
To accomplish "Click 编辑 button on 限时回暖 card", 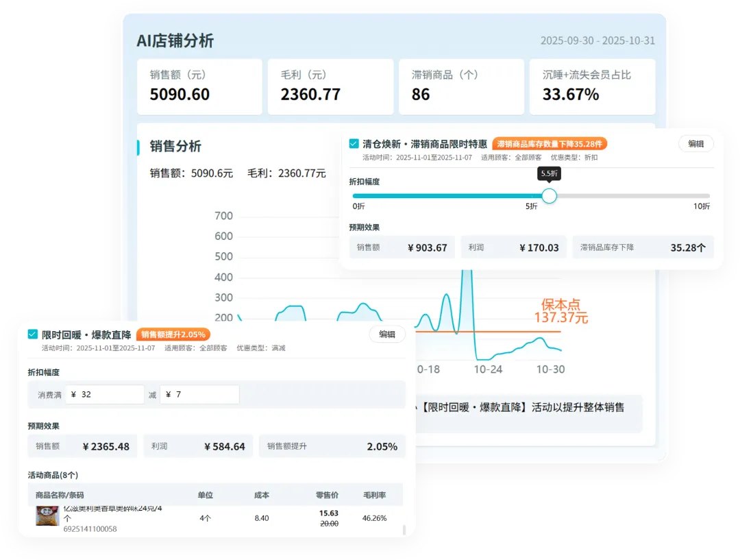I will click(387, 334).
